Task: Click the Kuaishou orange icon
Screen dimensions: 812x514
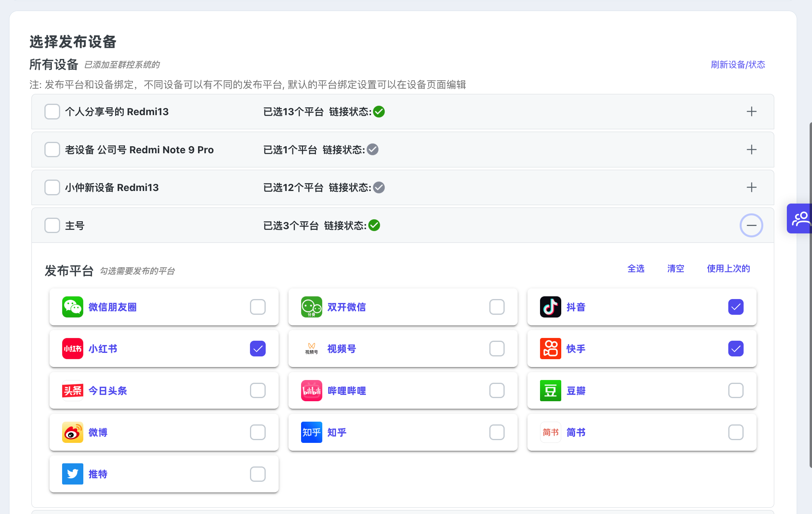Action: (x=550, y=349)
